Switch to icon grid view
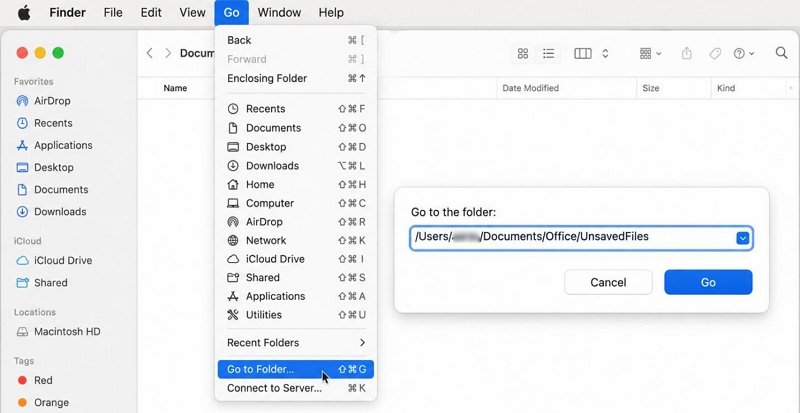Image resolution: width=800 pixels, height=413 pixels. pos(523,53)
